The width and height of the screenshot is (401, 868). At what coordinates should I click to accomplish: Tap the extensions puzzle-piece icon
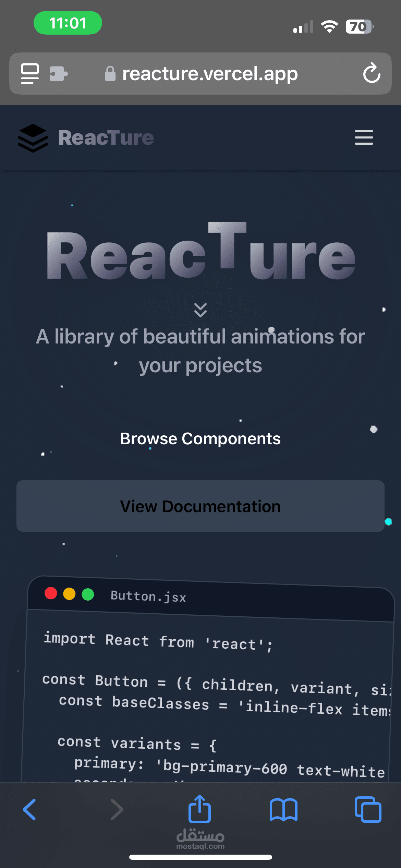pyautogui.click(x=59, y=74)
